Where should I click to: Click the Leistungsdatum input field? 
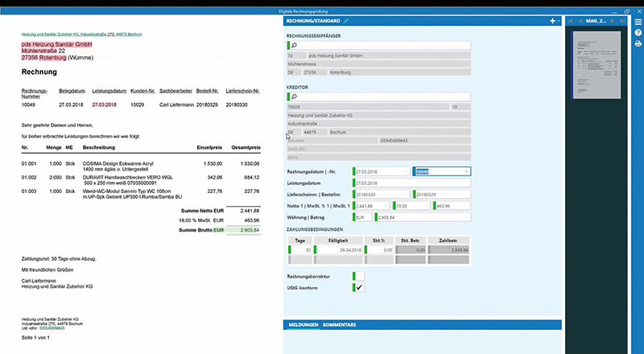click(x=411, y=183)
